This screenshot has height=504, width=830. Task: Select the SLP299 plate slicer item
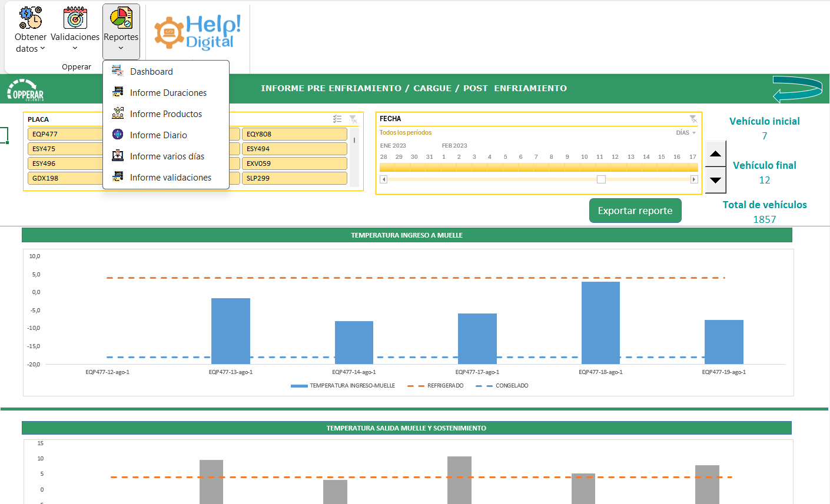[x=294, y=178]
